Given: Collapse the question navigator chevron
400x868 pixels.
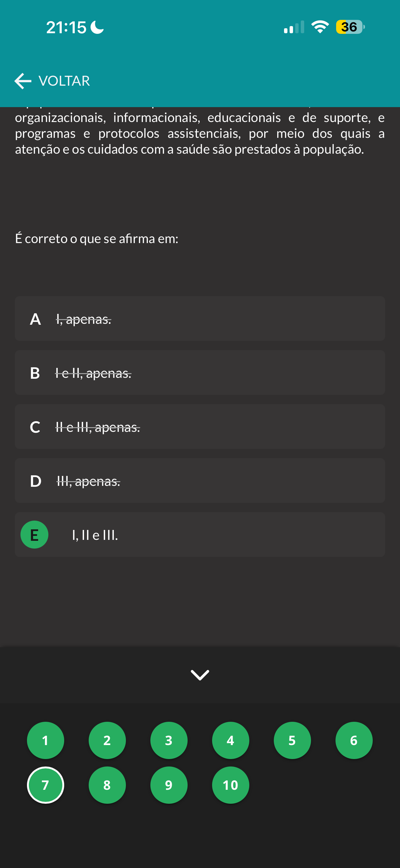Looking at the screenshot, I should click(200, 675).
